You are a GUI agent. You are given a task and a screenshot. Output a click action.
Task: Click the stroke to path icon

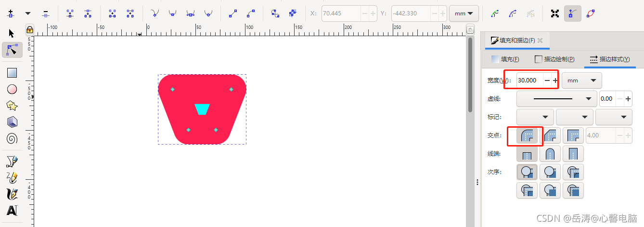tap(293, 13)
